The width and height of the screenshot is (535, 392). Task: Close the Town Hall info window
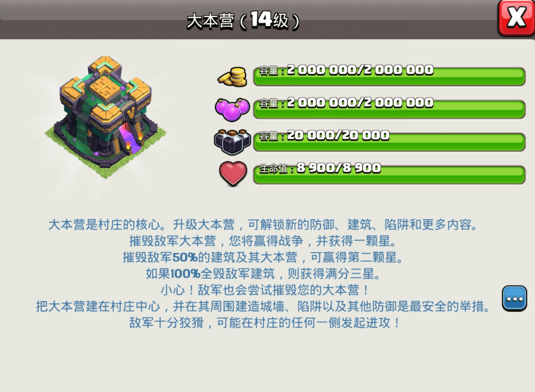pyautogui.click(x=516, y=18)
